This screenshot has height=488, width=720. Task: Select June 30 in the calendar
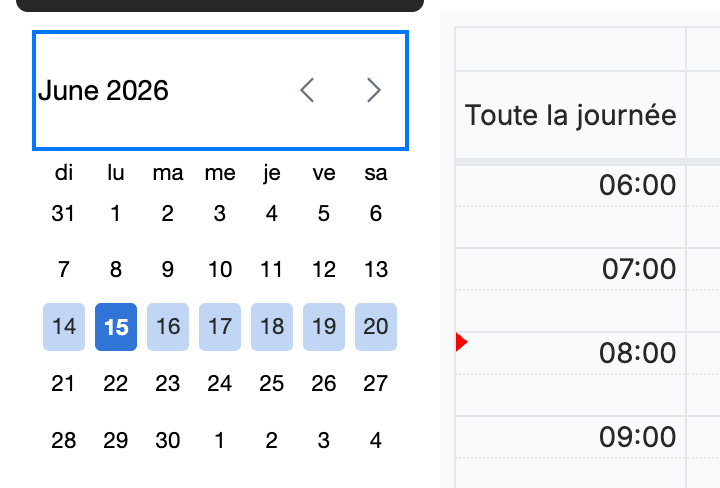pyautogui.click(x=168, y=440)
